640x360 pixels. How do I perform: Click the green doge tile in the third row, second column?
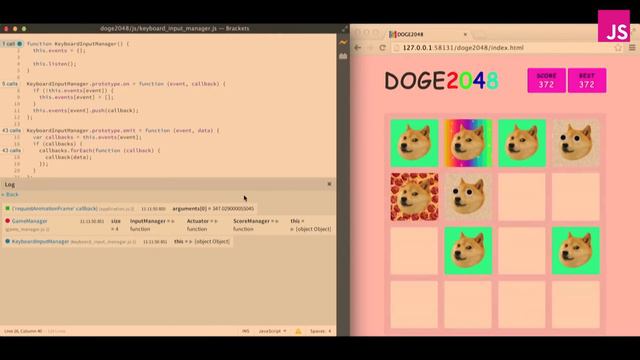coord(468,251)
